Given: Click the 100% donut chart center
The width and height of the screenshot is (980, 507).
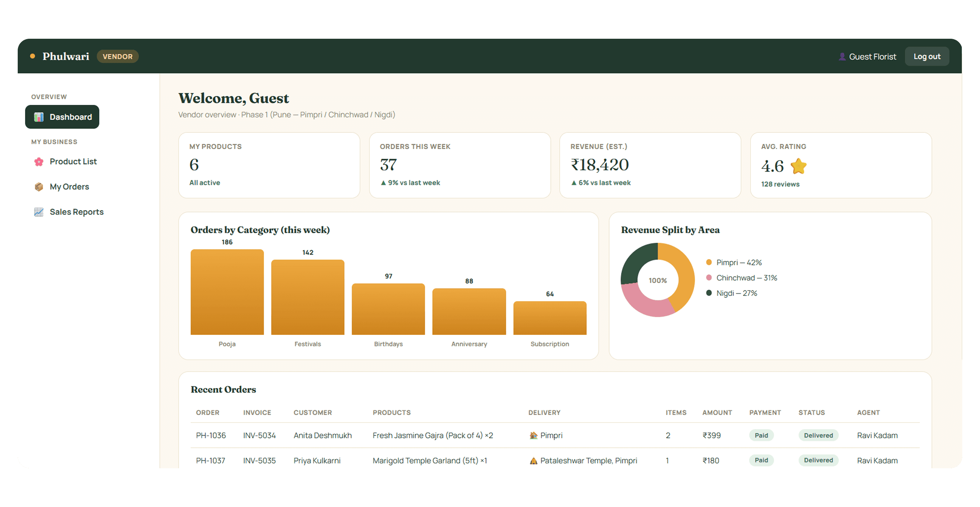Looking at the screenshot, I should click(x=658, y=281).
